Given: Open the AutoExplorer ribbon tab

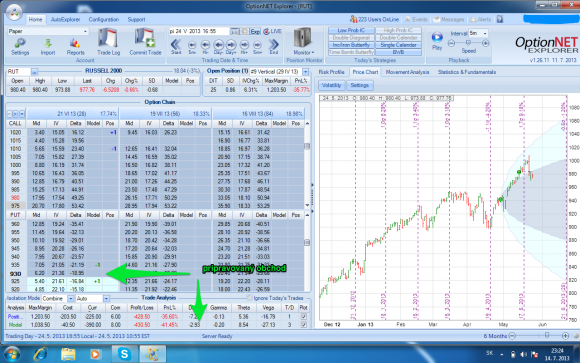Looking at the screenshot, I should (x=65, y=20).
